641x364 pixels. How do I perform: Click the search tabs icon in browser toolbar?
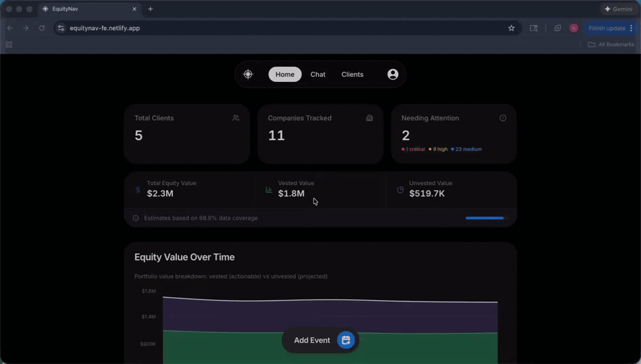[x=534, y=28]
